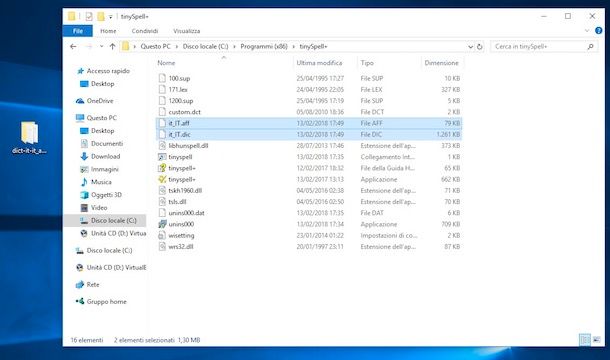Select the wrs32.dll file
The image size is (610, 360).
[x=181, y=247]
